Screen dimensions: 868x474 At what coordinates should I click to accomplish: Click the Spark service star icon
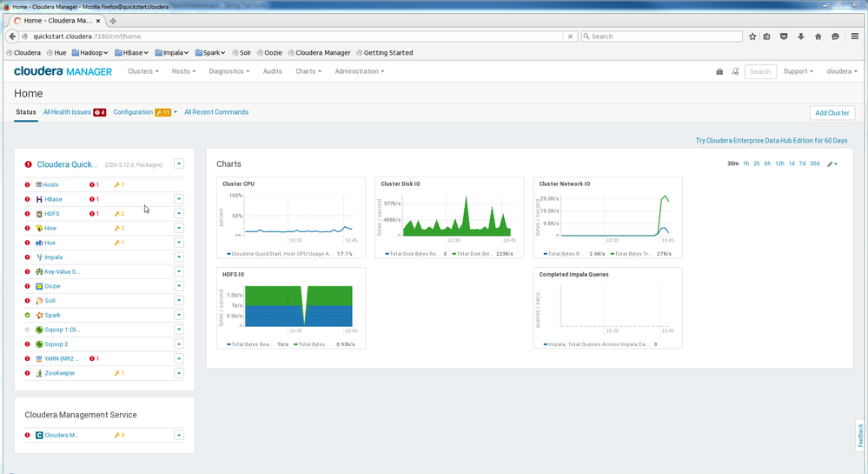tap(39, 315)
